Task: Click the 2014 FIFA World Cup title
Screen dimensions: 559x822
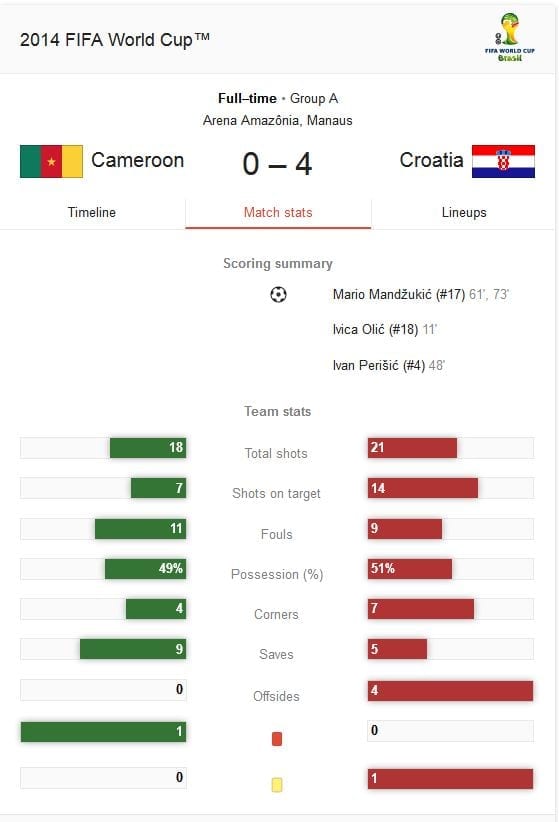Action: pos(114,40)
